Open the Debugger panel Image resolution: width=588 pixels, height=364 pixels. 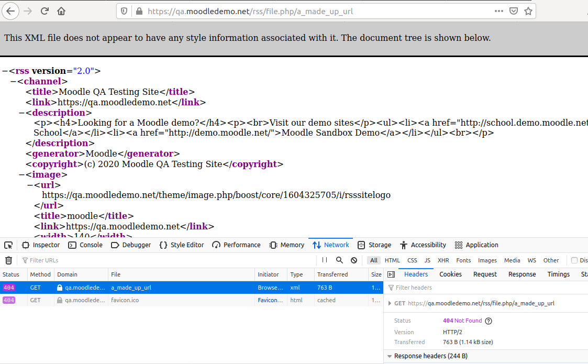[x=131, y=245]
